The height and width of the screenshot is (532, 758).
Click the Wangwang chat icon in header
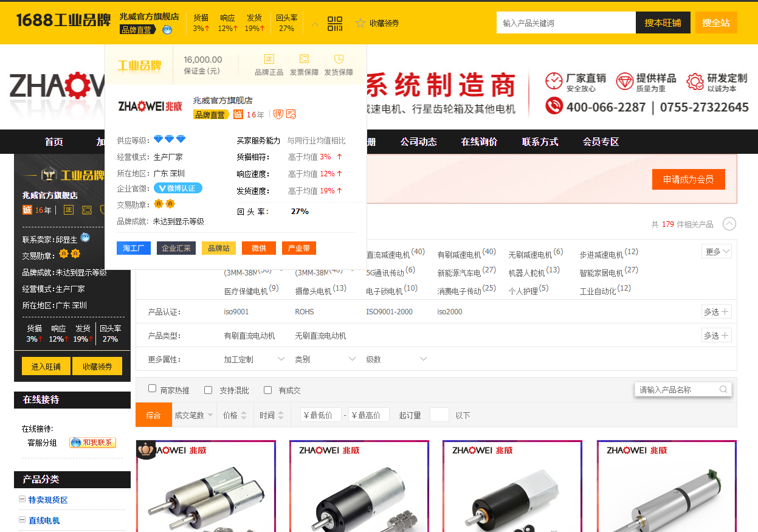click(167, 29)
